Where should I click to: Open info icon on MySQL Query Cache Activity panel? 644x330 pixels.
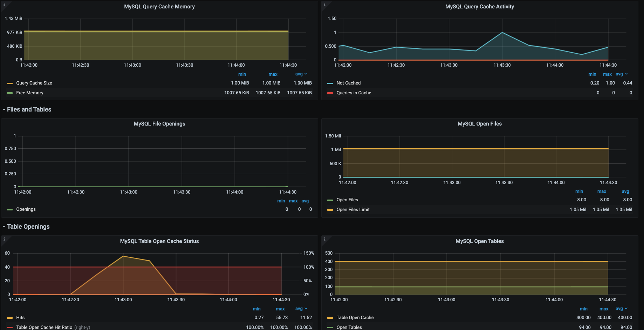point(324,5)
